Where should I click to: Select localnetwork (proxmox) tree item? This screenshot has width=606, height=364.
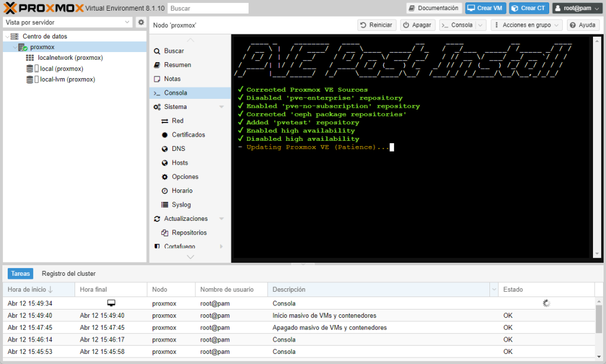coord(70,57)
